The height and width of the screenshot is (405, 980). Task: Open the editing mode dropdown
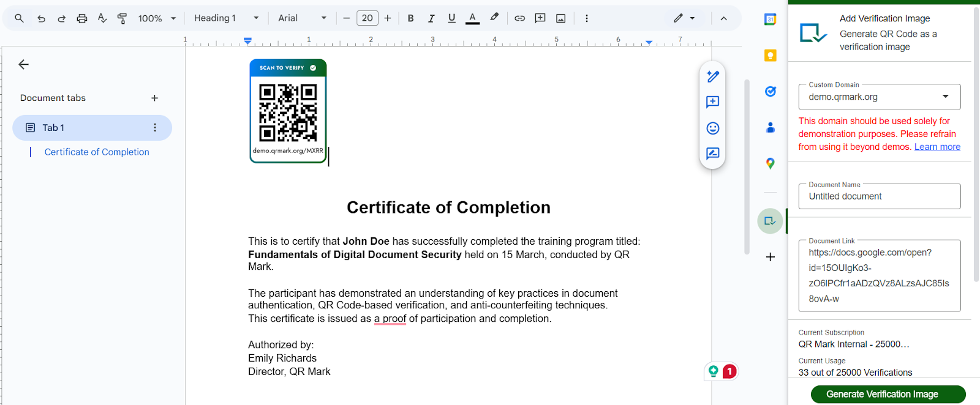tap(684, 18)
